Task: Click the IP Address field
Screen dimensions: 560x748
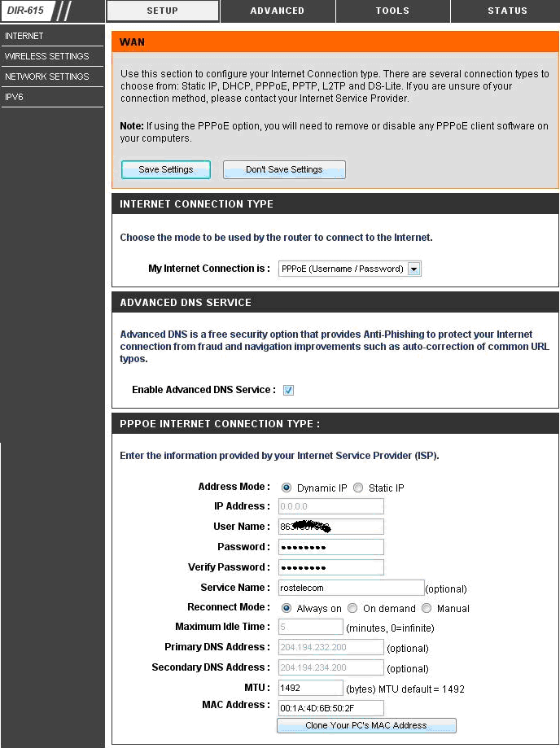Action: [331, 506]
